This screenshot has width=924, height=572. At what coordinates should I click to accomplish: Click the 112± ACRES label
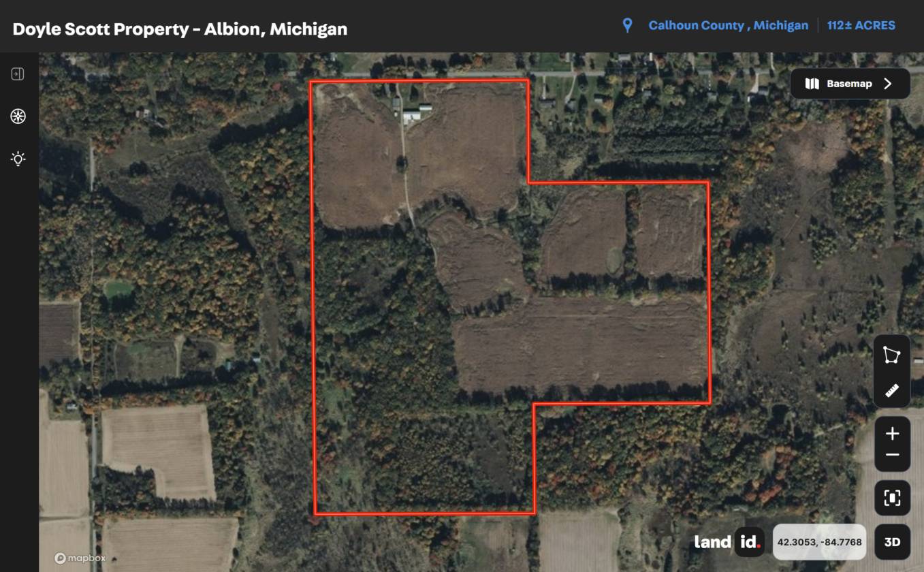[861, 26]
